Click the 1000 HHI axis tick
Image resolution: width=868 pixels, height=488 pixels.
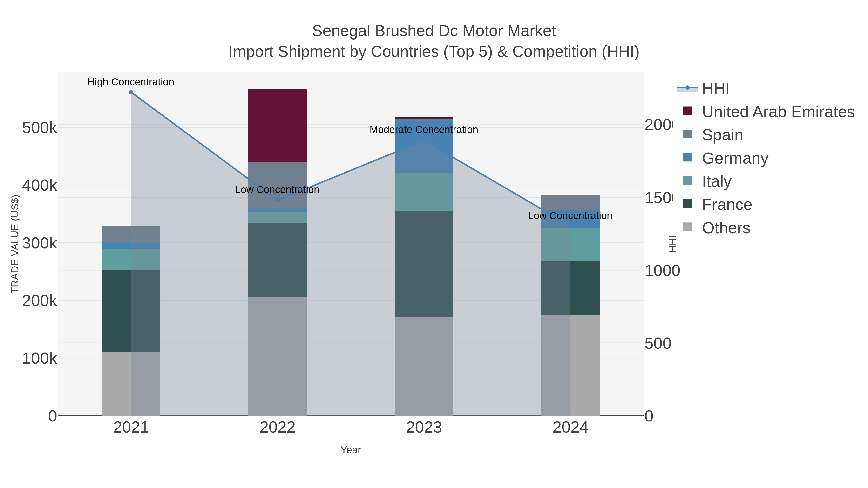pos(663,271)
